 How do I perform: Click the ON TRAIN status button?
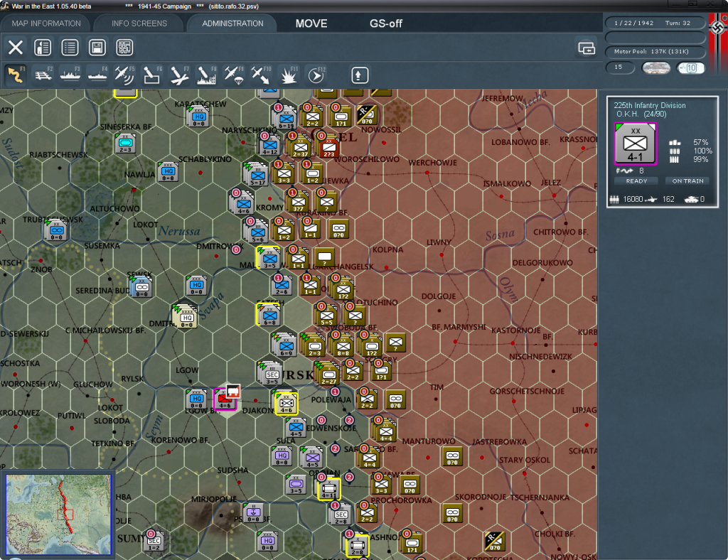[x=687, y=181]
